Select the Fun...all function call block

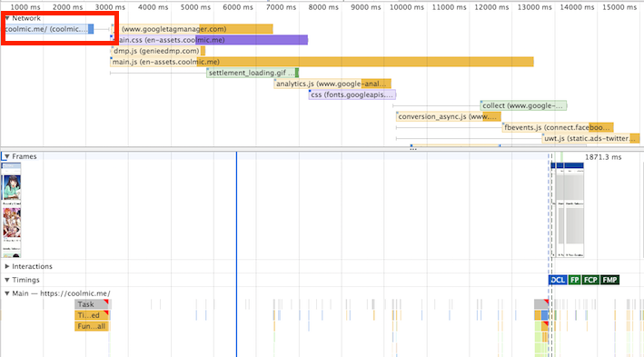click(x=92, y=326)
